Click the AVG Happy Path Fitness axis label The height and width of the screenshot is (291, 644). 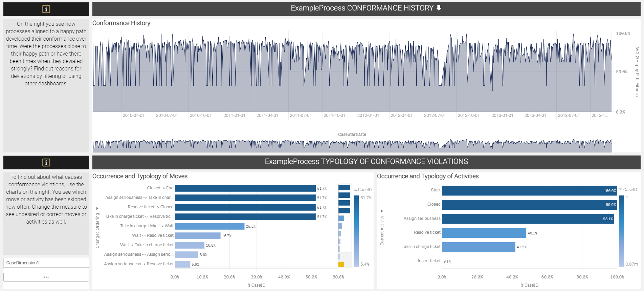[637, 71]
